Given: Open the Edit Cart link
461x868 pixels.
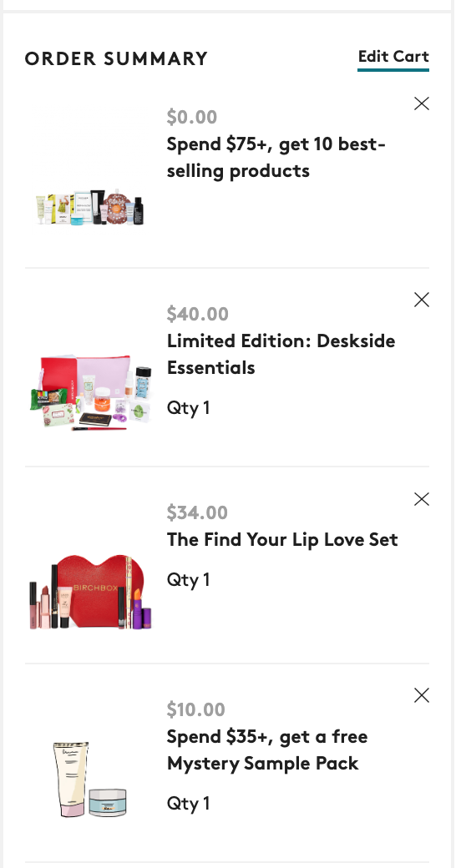Looking at the screenshot, I should pos(393,57).
